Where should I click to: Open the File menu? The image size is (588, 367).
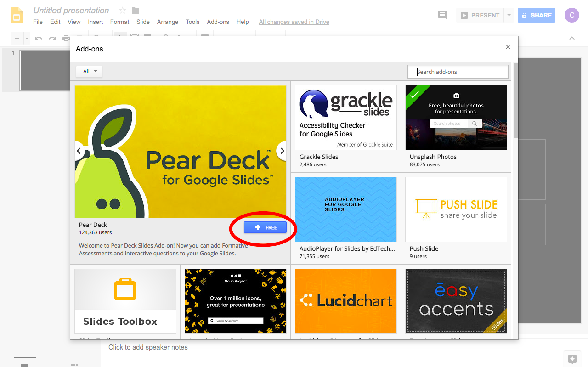coord(38,22)
